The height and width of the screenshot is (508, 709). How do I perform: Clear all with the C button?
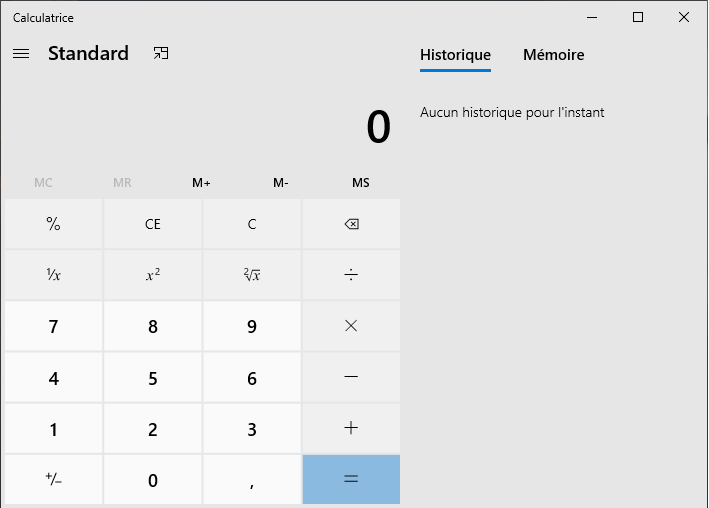(x=252, y=224)
